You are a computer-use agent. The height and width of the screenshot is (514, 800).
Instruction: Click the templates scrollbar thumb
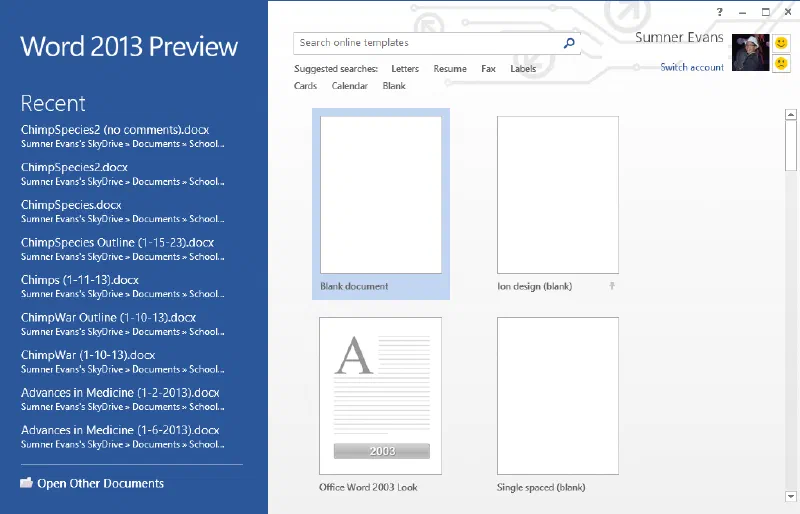tap(791, 145)
